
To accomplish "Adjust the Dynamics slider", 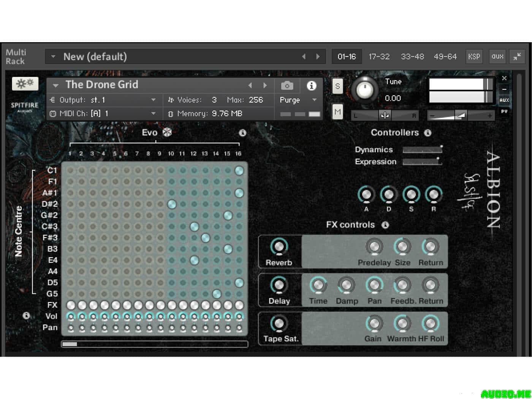I will [x=422, y=150].
